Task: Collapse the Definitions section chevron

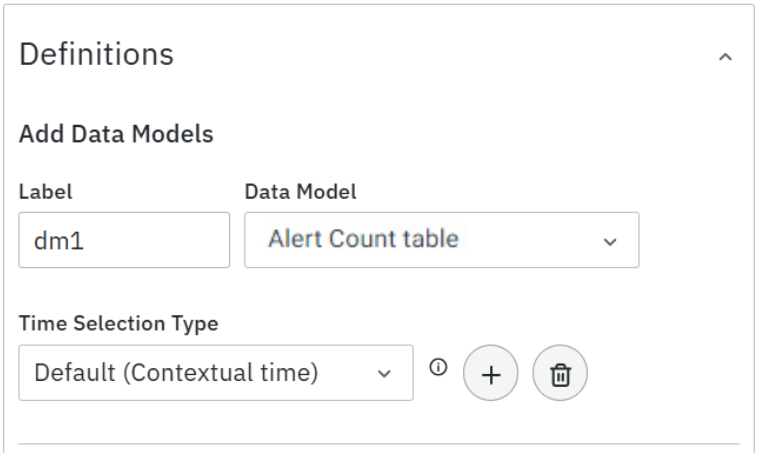Action: (726, 58)
